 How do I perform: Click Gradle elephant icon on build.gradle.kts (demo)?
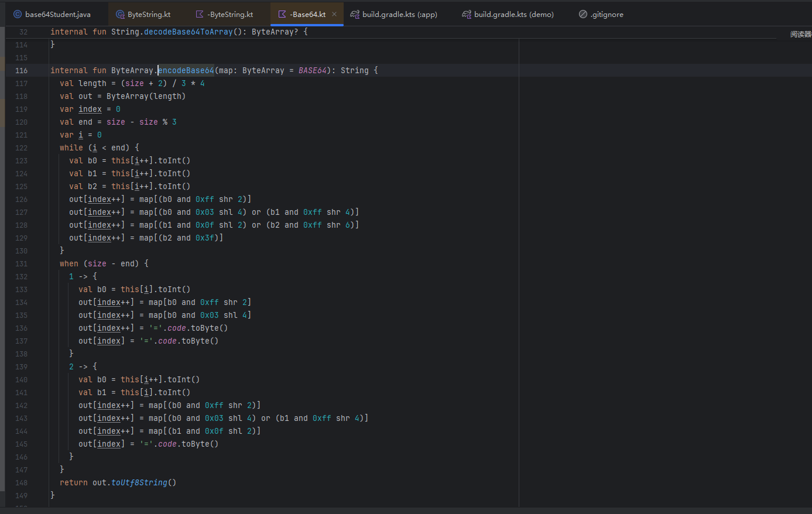(x=467, y=14)
